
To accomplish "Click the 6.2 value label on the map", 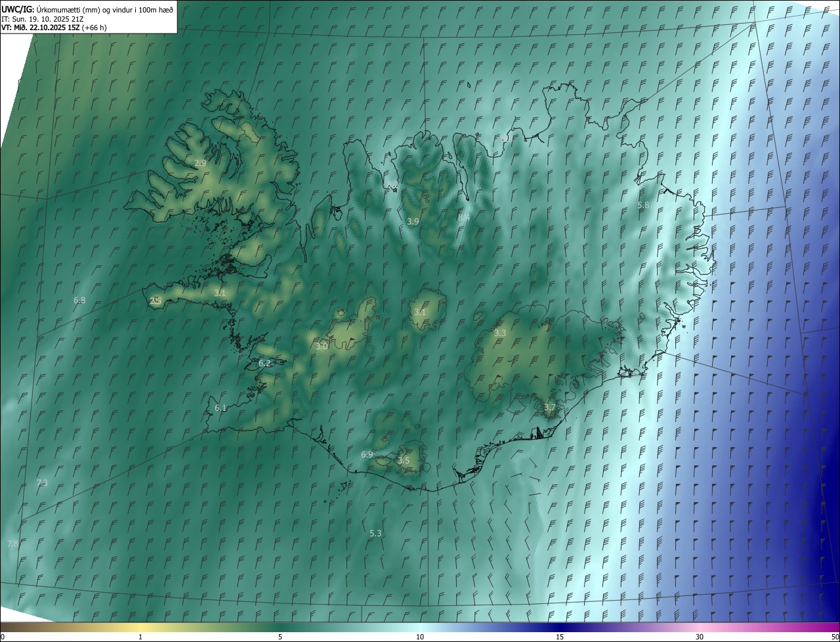I will pos(264,363).
